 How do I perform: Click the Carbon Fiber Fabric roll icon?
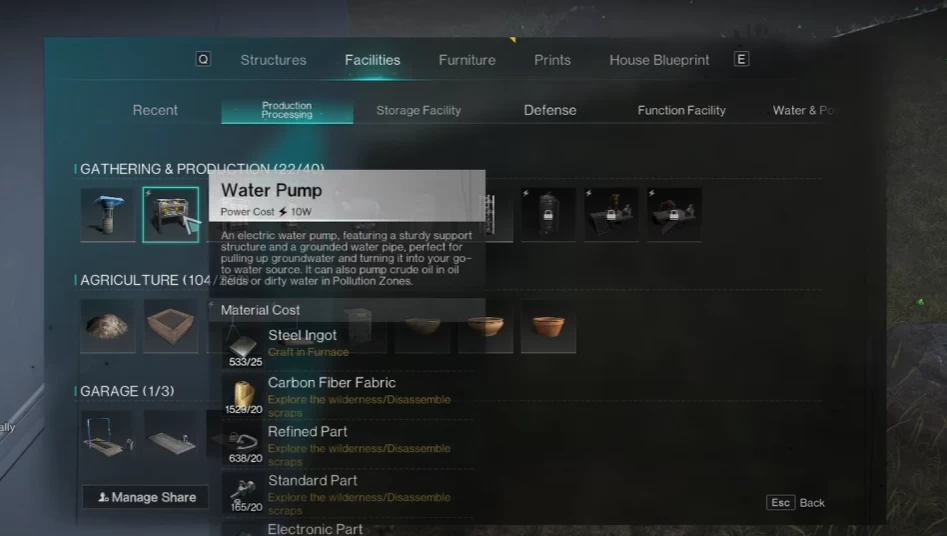click(x=243, y=394)
